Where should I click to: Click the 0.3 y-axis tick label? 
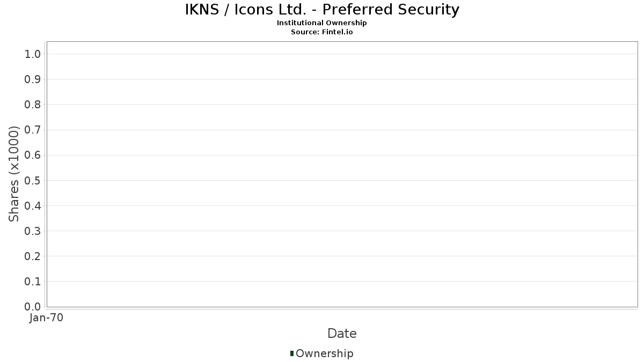pyautogui.click(x=33, y=231)
